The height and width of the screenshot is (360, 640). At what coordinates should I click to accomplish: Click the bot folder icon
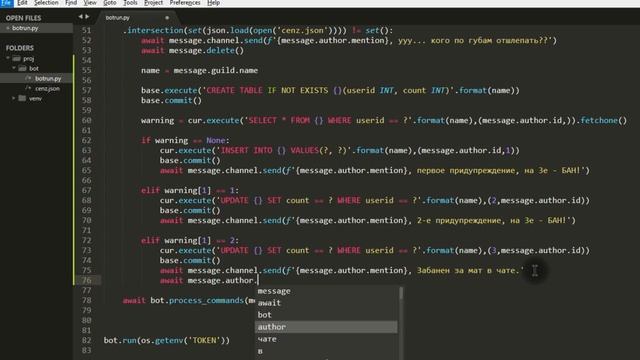point(22,68)
